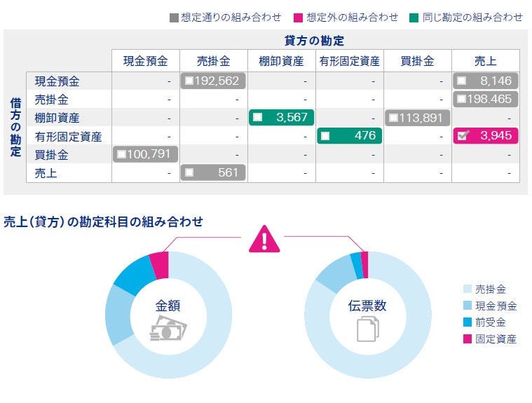This screenshot has width=532, height=403.
Task: Check the box in the 113,891 cell
Action: (394, 117)
